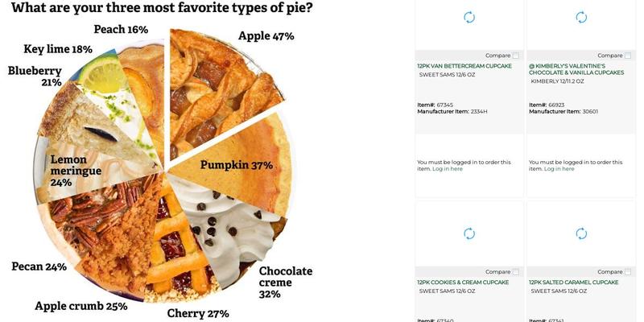The height and width of the screenshot is (322, 644).
Task: Select Compare checkbox for Salted Caramel Cupcake
Action: pos(628,272)
